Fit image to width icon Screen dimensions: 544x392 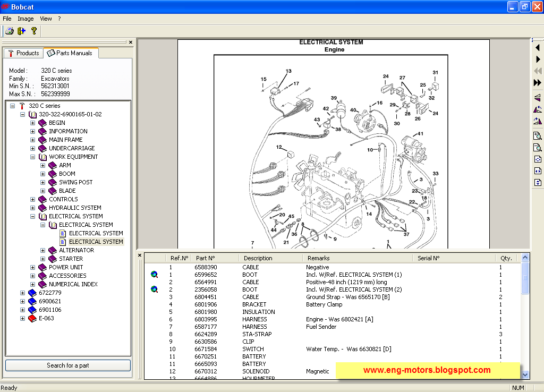pos(538,171)
